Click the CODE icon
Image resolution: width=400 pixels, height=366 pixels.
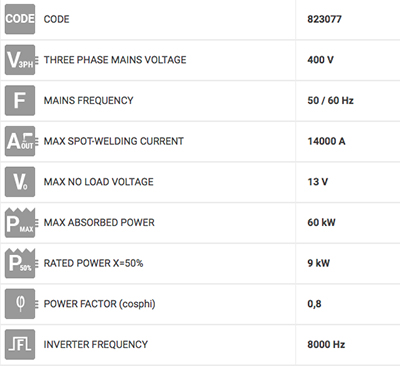20,19
